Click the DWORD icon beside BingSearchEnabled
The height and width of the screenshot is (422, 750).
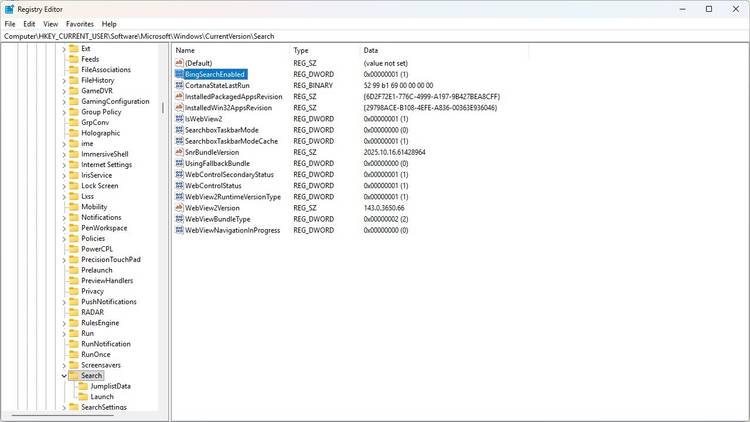[x=179, y=74]
